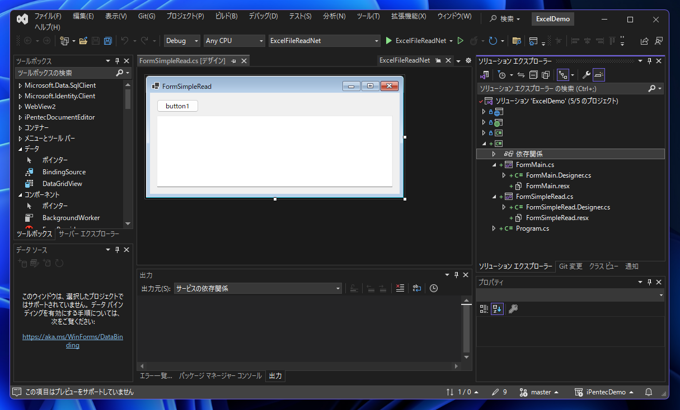Image resolution: width=680 pixels, height=410 pixels.
Task: Click toolbox search magnifier icon
Action: [119, 73]
